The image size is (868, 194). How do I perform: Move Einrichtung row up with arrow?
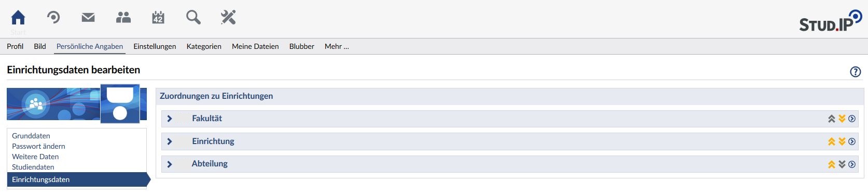pos(832,141)
